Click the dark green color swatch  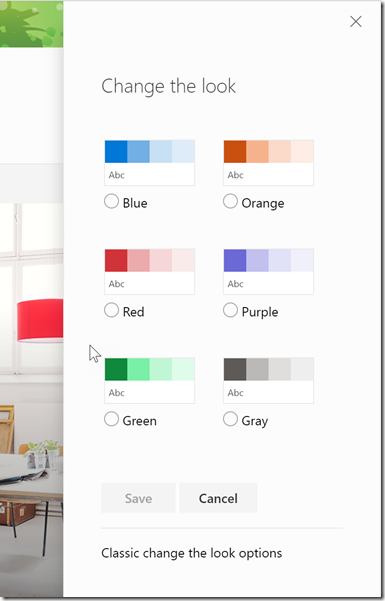pos(116,369)
